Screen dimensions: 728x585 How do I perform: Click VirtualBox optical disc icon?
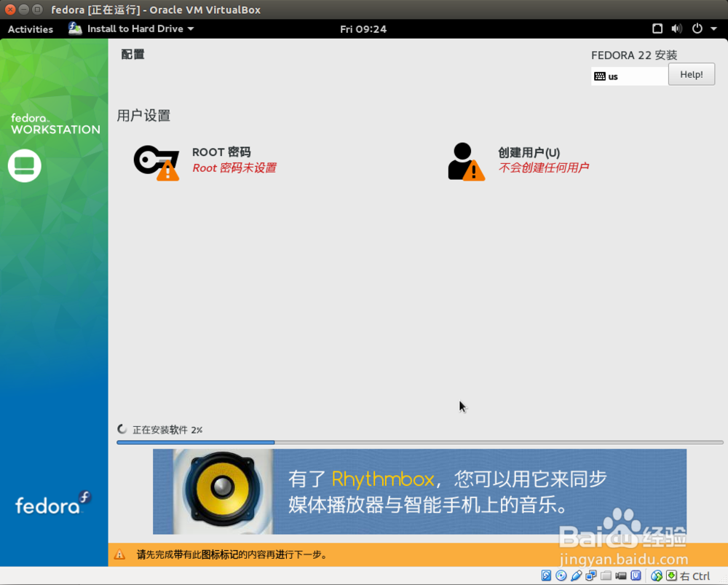561,576
